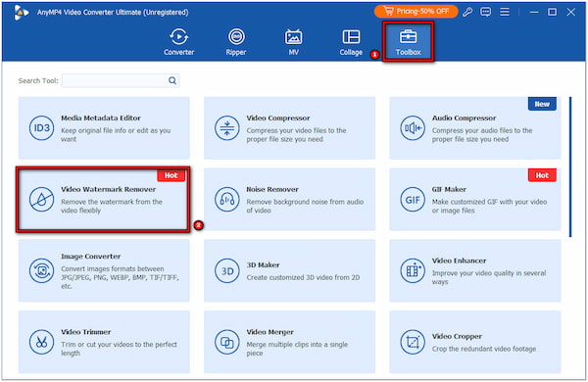
Task: Click the Collage layout icon
Action: [x=351, y=37]
